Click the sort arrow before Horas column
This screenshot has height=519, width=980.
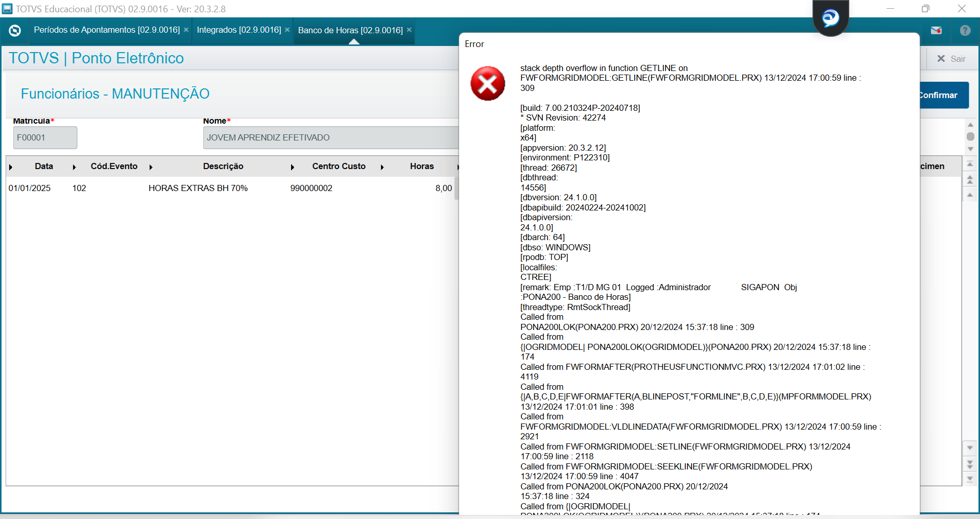(x=383, y=167)
